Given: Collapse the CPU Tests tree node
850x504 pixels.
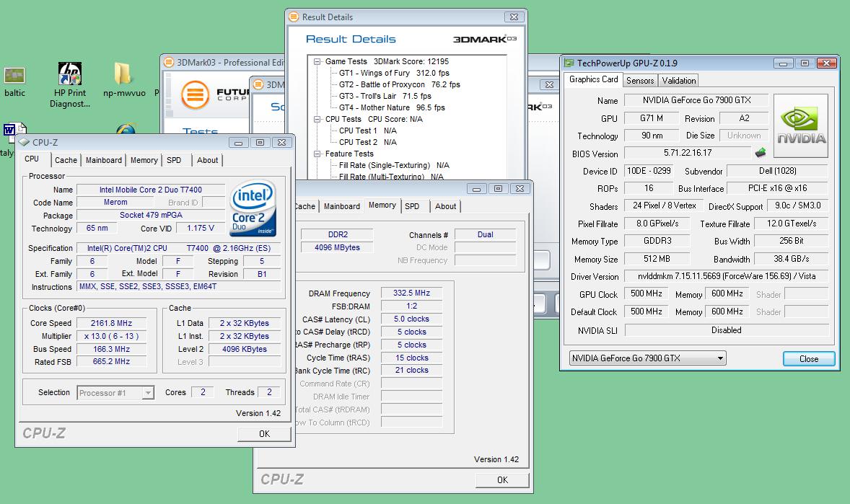Looking at the screenshot, I should click(x=317, y=119).
